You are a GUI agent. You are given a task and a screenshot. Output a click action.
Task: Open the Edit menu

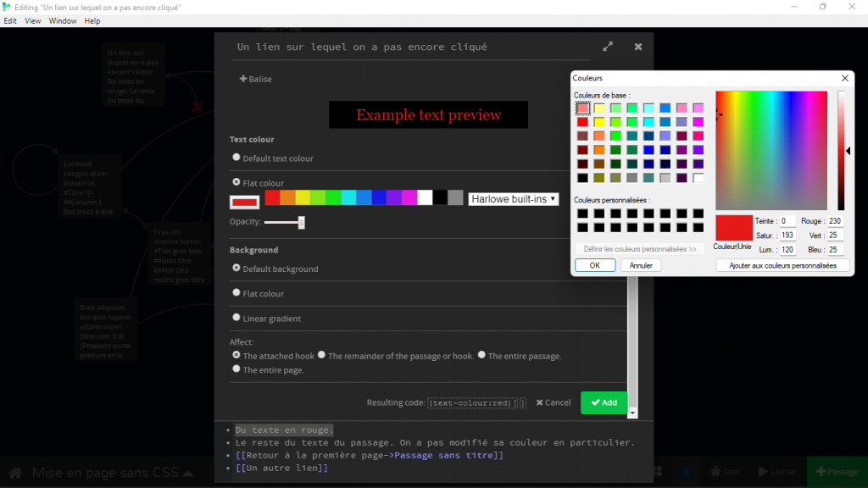(x=10, y=21)
